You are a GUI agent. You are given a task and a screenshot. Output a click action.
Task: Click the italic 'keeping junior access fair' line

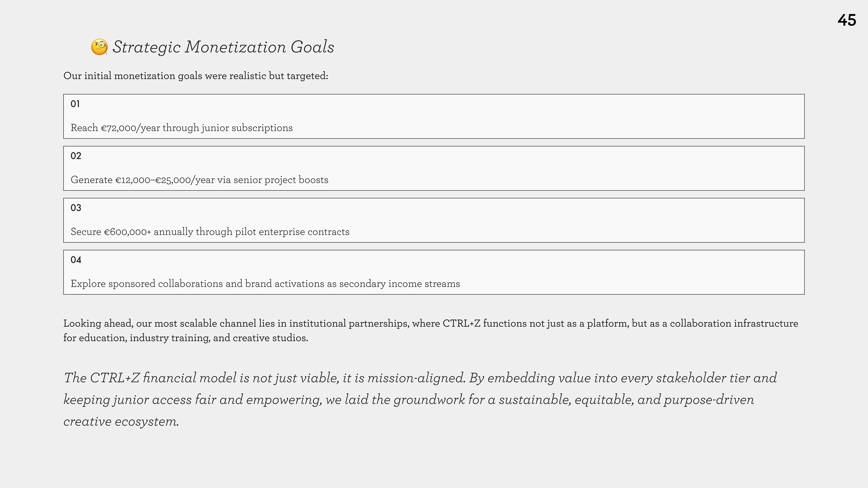pos(409,400)
